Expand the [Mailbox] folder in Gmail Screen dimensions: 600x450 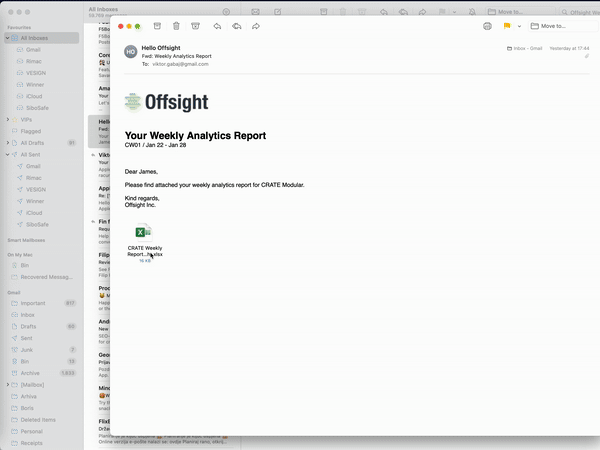pos(8,384)
